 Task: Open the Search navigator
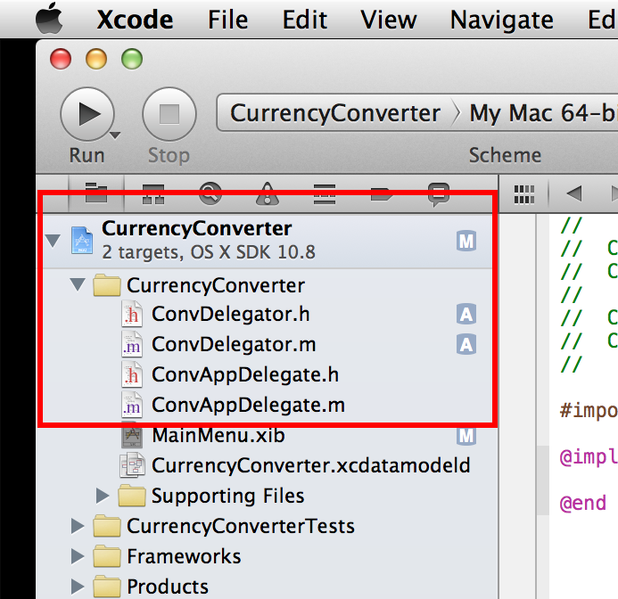(210, 193)
